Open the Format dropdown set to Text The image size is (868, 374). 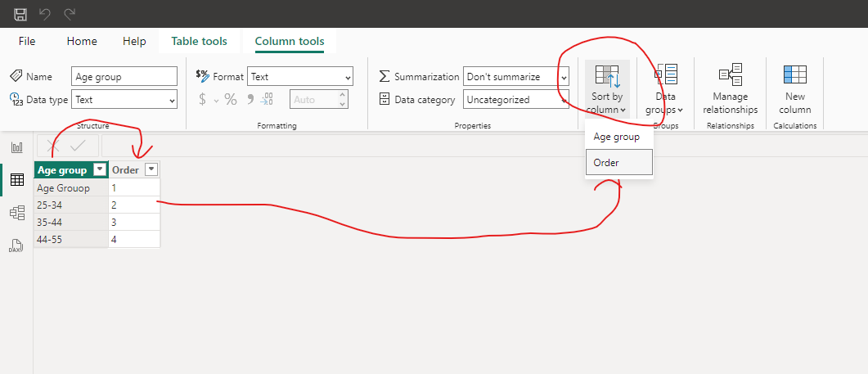coord(300,76)
